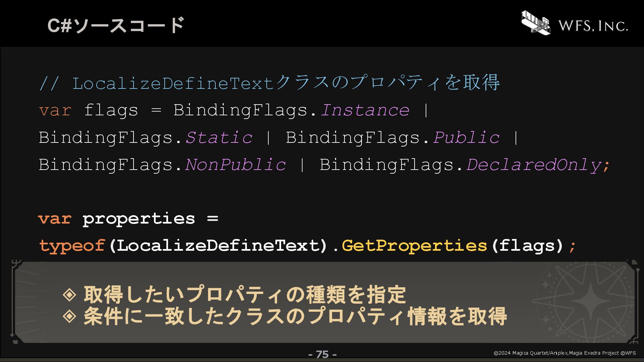The height and width of the screenshot is (362, 644).
Task: Click the bullet text 取得したいプロパティの種類を指定
Action: tap(245, 294)
